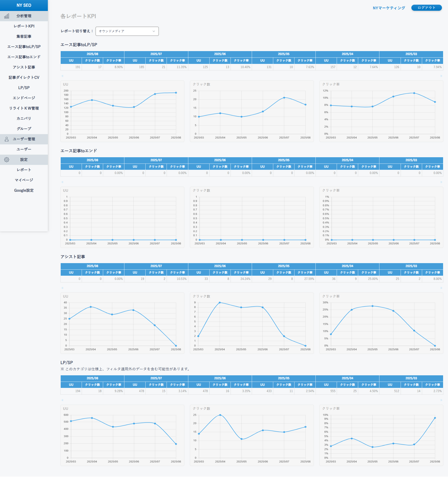448x477 pixels.
Task: Click left scroll arrow under LP/SP table
Action: [63, 400]
